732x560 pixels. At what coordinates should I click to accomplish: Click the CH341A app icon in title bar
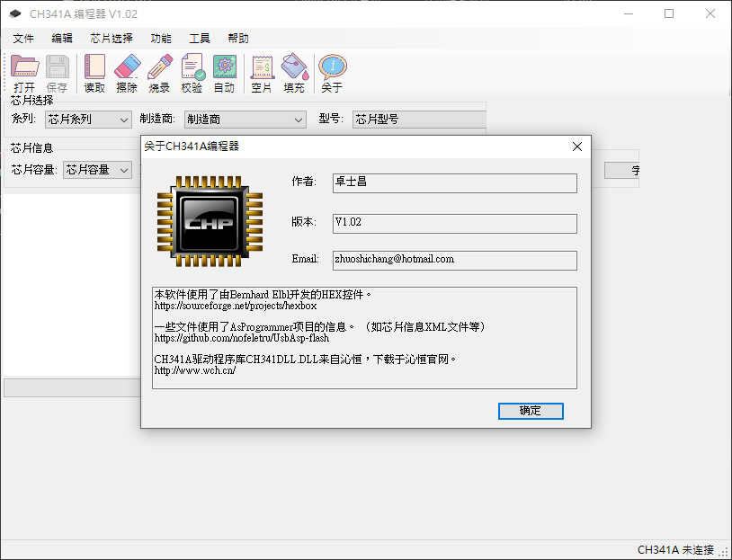click(15, 14)
